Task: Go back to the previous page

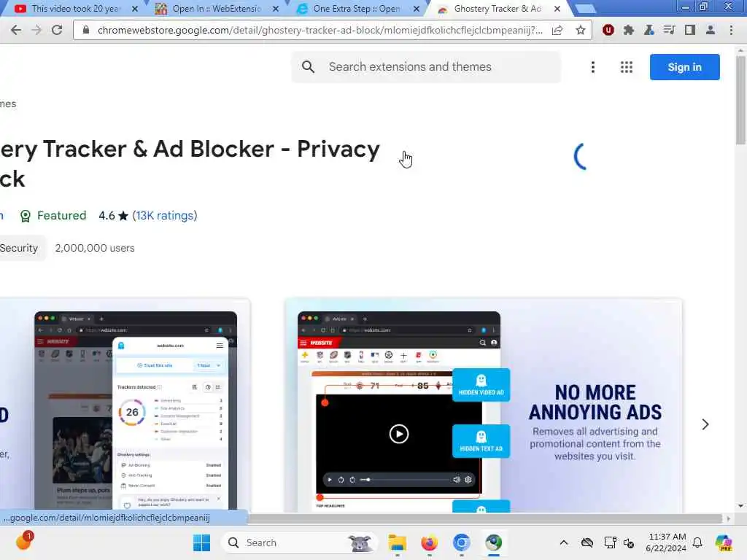Action: (x=16, y=30)
